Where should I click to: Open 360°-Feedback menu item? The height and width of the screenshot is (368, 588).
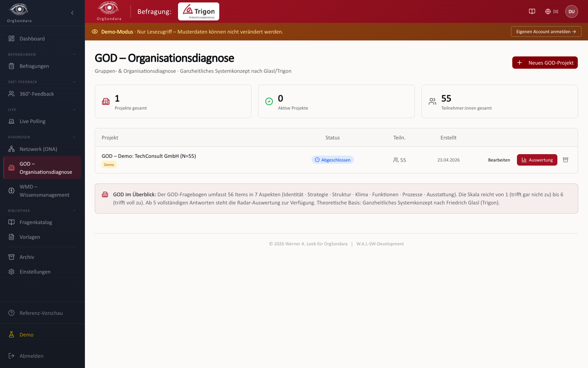coord(42,94)
